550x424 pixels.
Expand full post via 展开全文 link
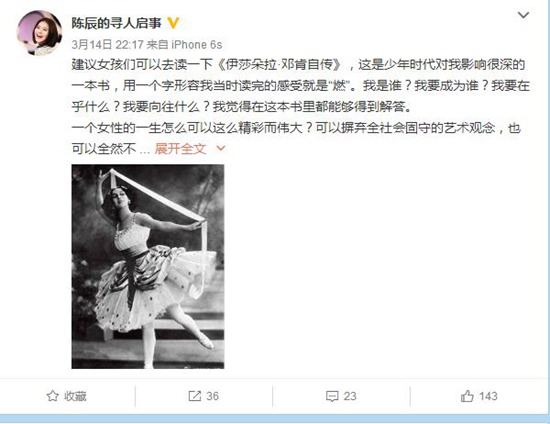pos(180,149)
